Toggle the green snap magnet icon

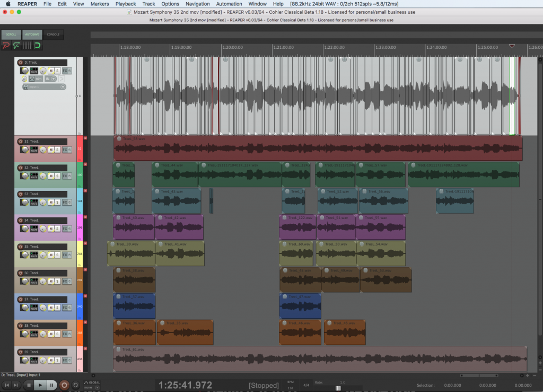37,46
